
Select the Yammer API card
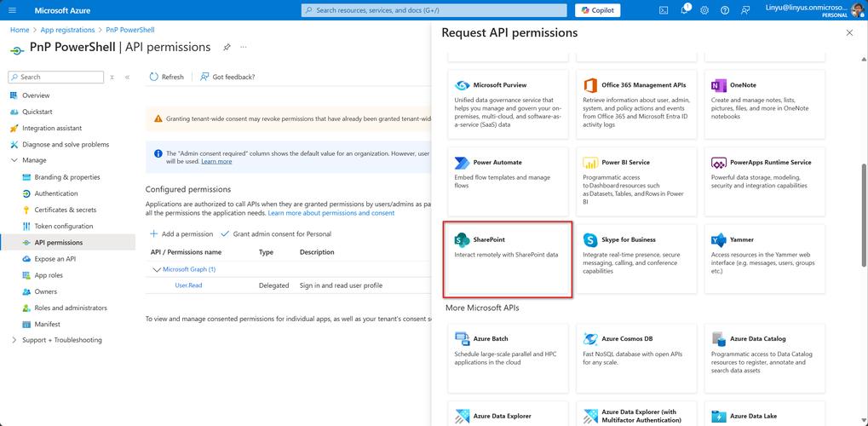pyautogui.click(x=765, y=259)
